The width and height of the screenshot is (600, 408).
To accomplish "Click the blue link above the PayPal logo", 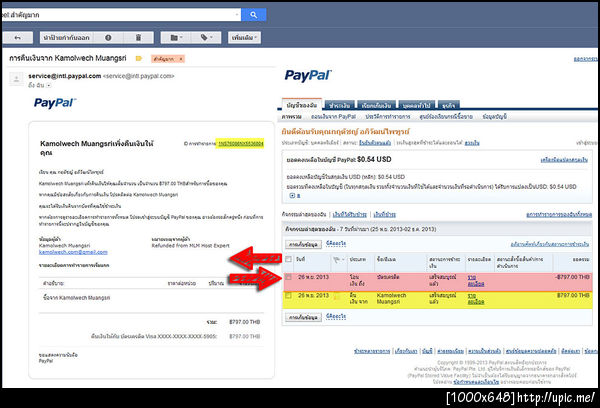I will (585, 59).
